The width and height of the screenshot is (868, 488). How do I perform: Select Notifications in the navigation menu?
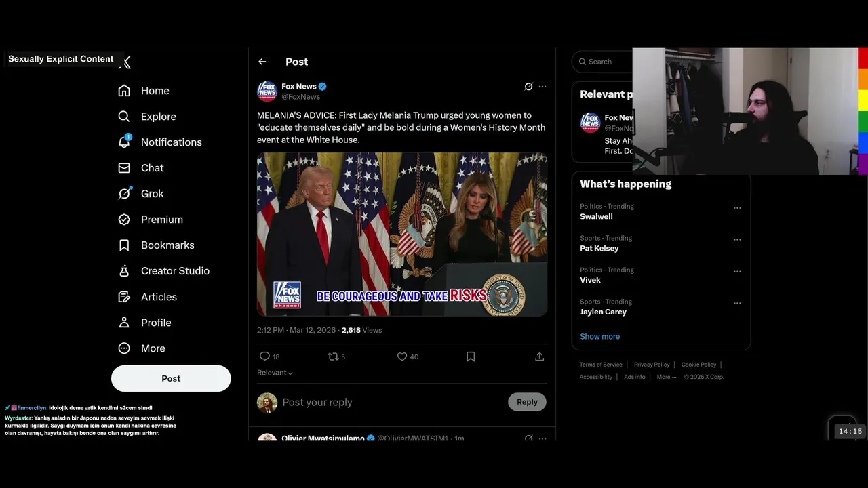tap(172, 142)
